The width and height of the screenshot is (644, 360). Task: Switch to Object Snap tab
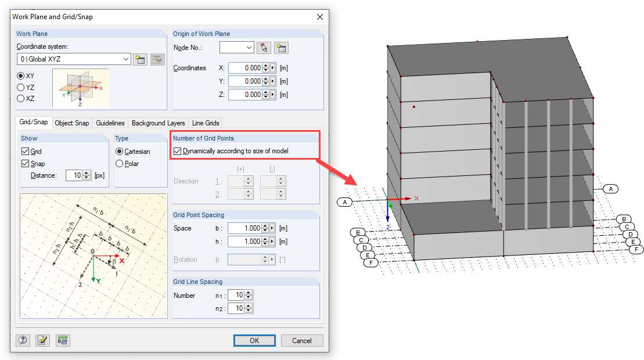(x=72, y=123)
